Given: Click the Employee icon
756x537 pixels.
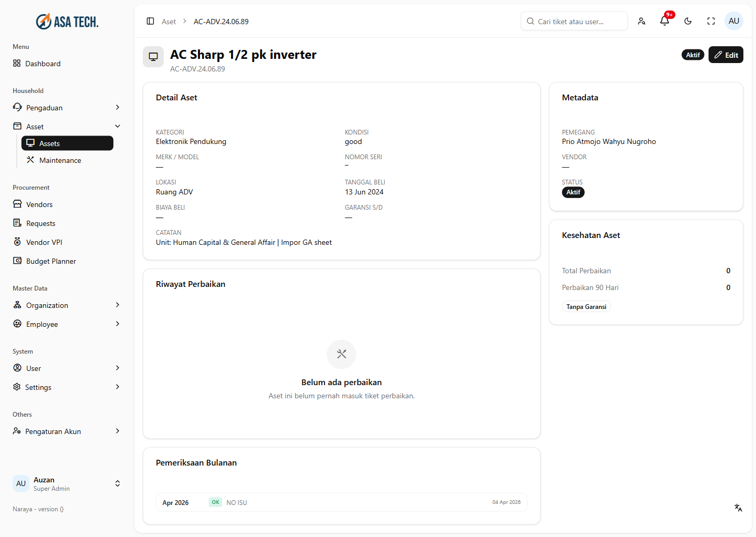Looking at the screenshot, I should point(17,324).
